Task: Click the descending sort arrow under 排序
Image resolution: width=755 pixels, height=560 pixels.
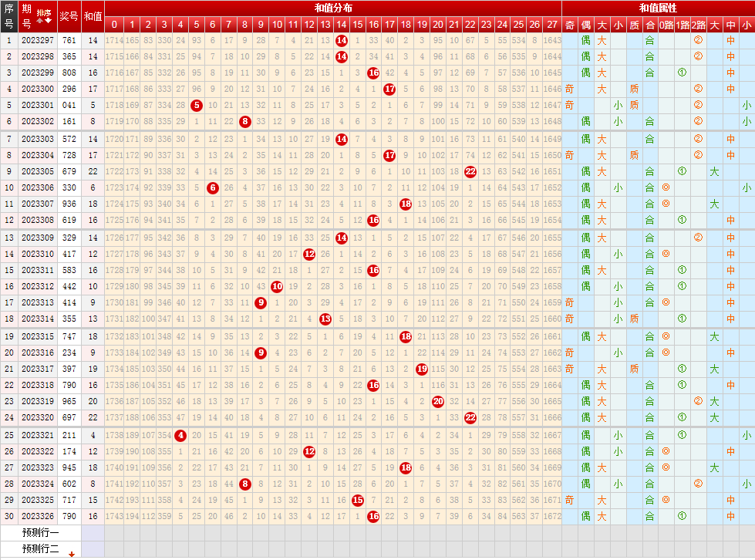Action: point(49,22)
